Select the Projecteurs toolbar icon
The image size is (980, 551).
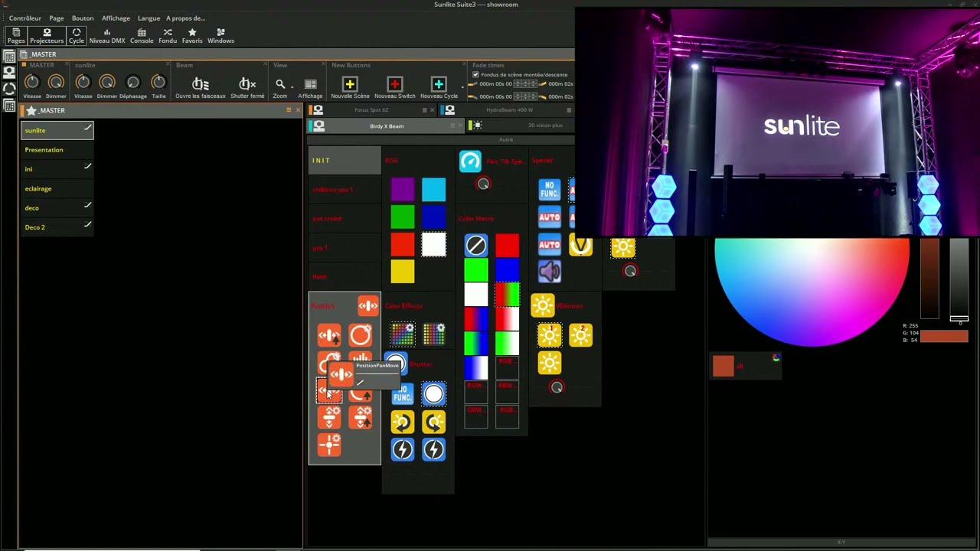47,35
